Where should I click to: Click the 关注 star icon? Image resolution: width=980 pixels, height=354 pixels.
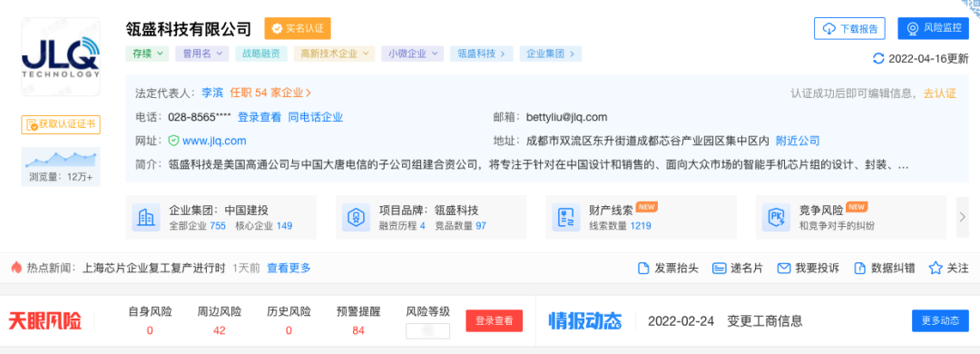pyautogui.click(x=935, y=269)
